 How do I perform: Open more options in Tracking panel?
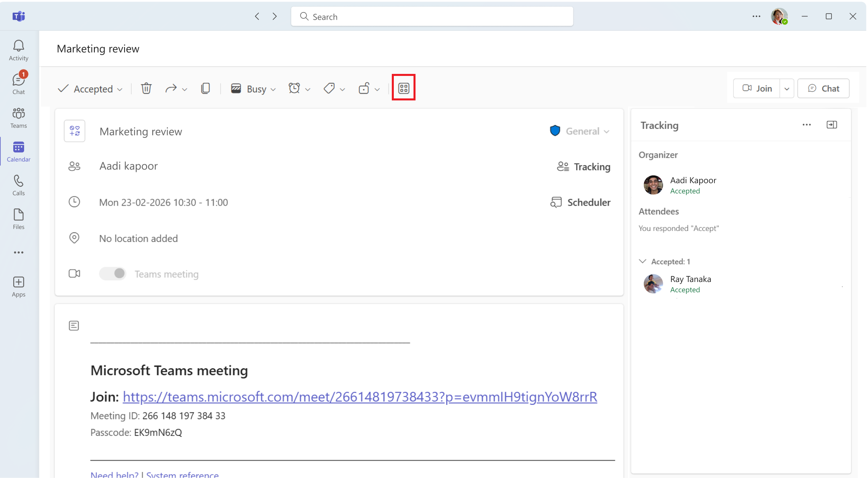click(807, 125)
